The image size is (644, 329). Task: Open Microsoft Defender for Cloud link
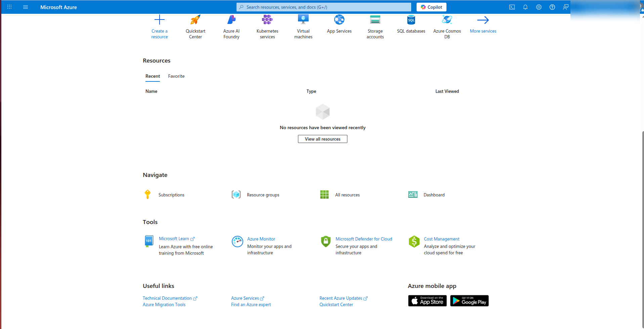364,239
